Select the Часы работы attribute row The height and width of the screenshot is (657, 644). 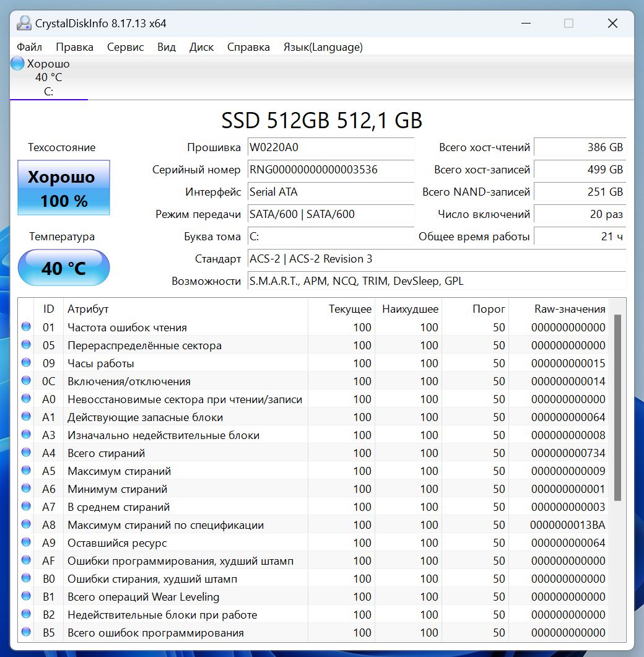(314, 363)
